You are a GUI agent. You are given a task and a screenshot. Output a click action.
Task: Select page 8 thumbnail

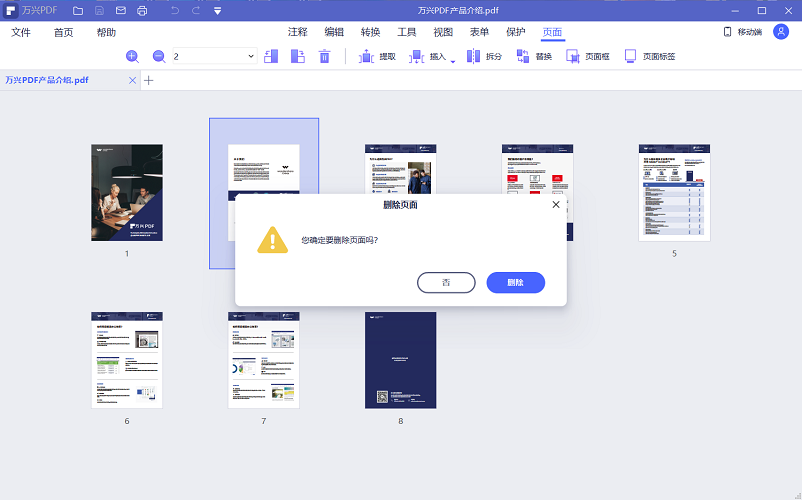tap(400, 360)
